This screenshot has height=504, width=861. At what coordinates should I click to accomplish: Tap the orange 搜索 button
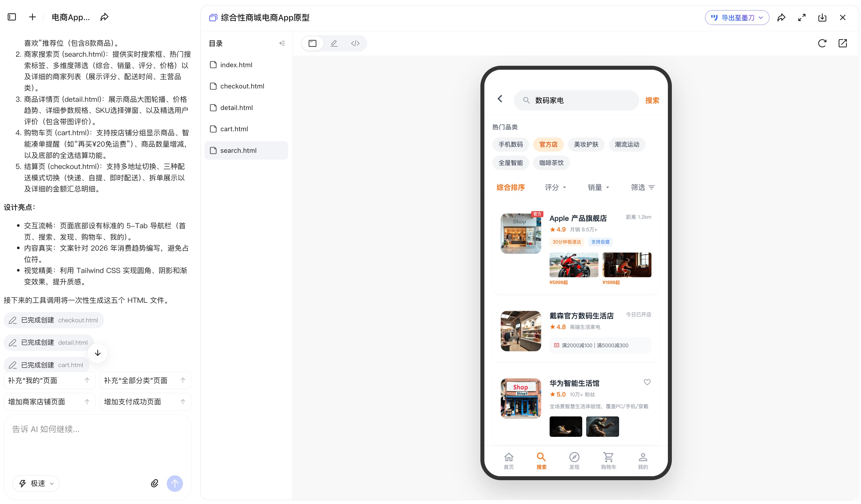click(x=652, y=100)
